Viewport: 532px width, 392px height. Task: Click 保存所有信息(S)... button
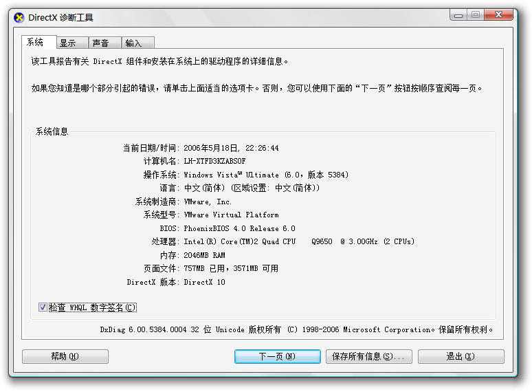tap(369, 356)
